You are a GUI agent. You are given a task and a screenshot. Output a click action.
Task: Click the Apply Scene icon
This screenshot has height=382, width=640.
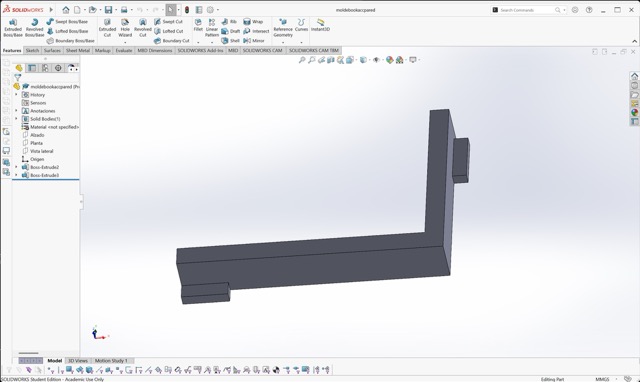(399, 60)
